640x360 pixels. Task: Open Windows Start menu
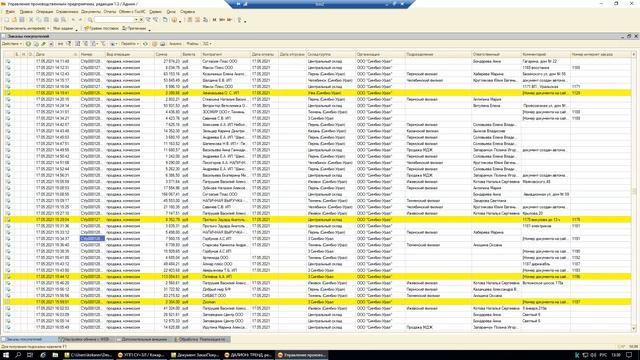pos(6,355)
